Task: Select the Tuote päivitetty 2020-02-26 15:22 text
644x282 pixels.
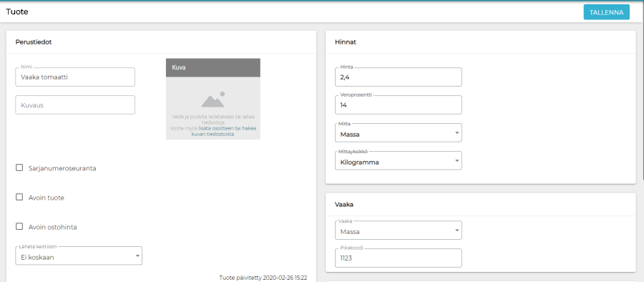Action: (263, 278)
